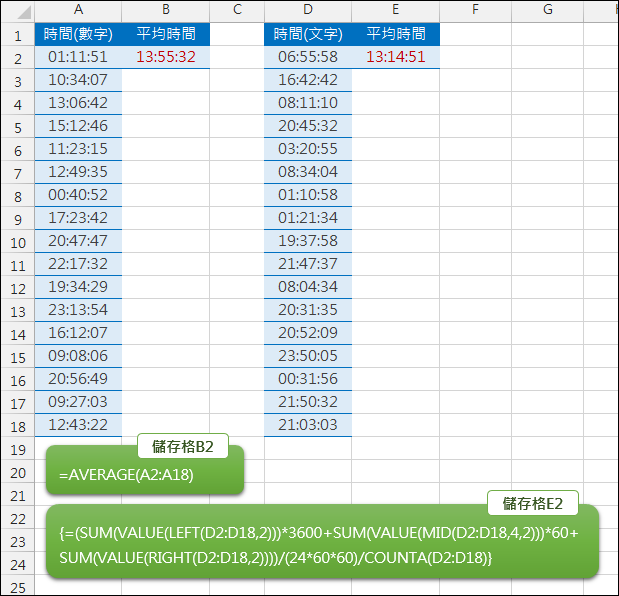619x596 pixels.
Task: Select average result 13:14:51
Action: coord(396,57)
